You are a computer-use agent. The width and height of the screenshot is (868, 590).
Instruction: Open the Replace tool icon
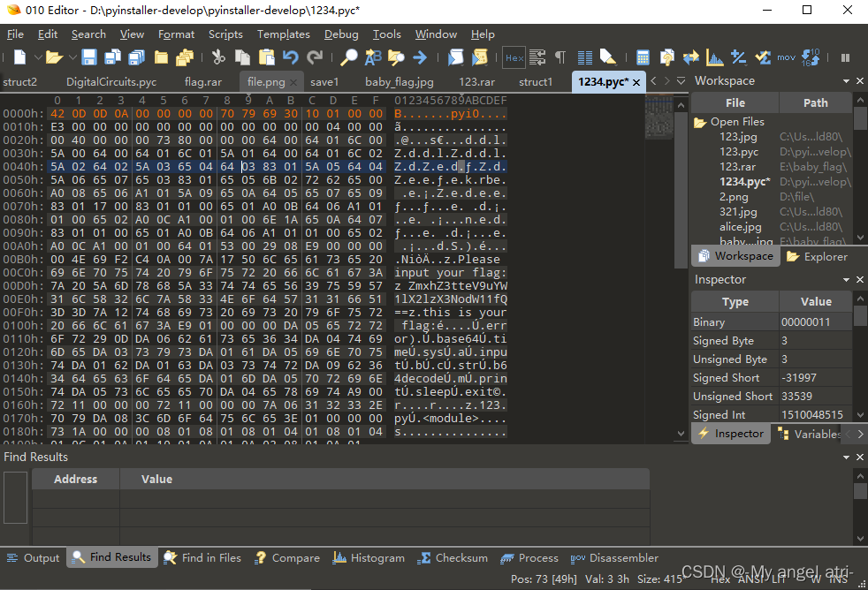coord(373,57)
